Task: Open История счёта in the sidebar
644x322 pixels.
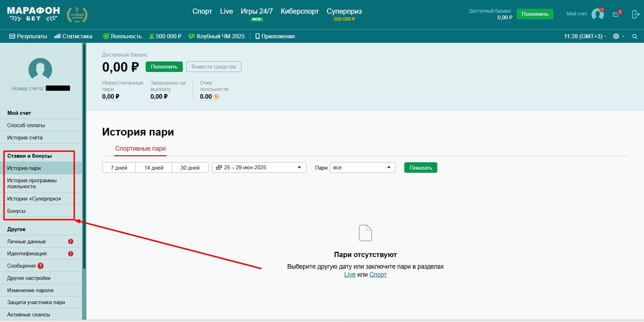Action: click(41, 138)
